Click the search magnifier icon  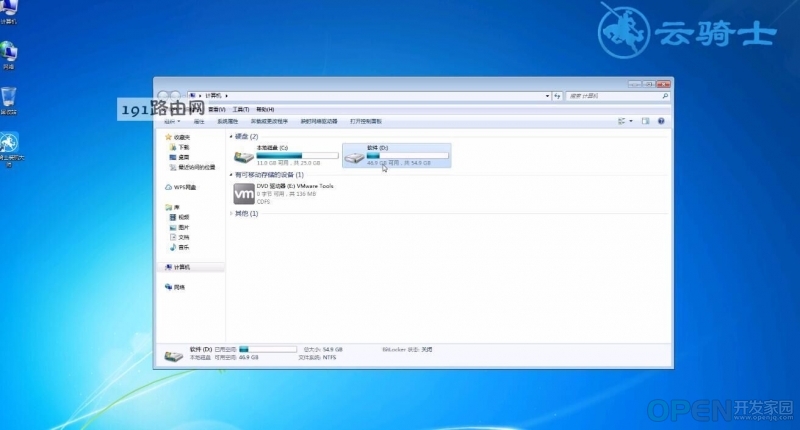click(665, 96)
